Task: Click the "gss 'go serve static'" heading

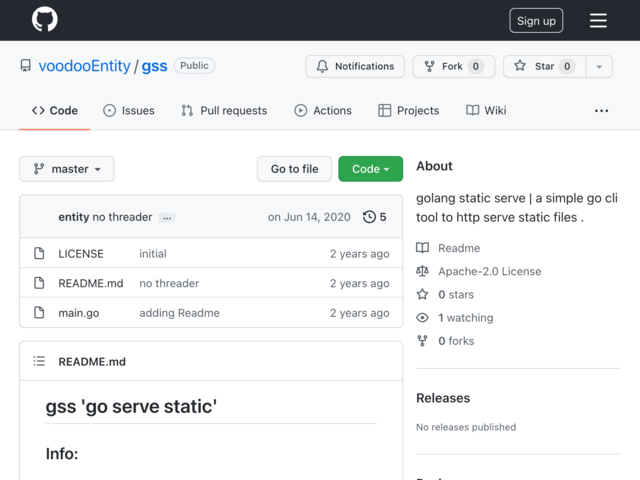Action: pyautogui.click(x=131, y=406)
